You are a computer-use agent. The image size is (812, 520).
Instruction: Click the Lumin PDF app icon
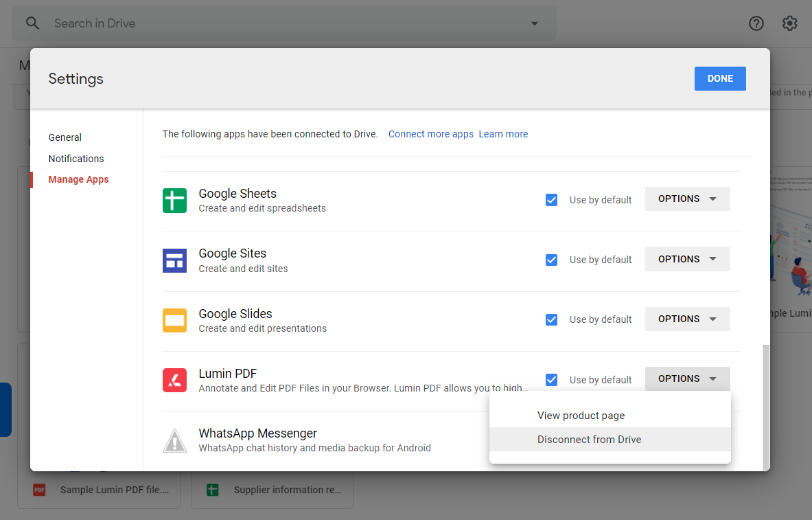click(x=174, y=380)
